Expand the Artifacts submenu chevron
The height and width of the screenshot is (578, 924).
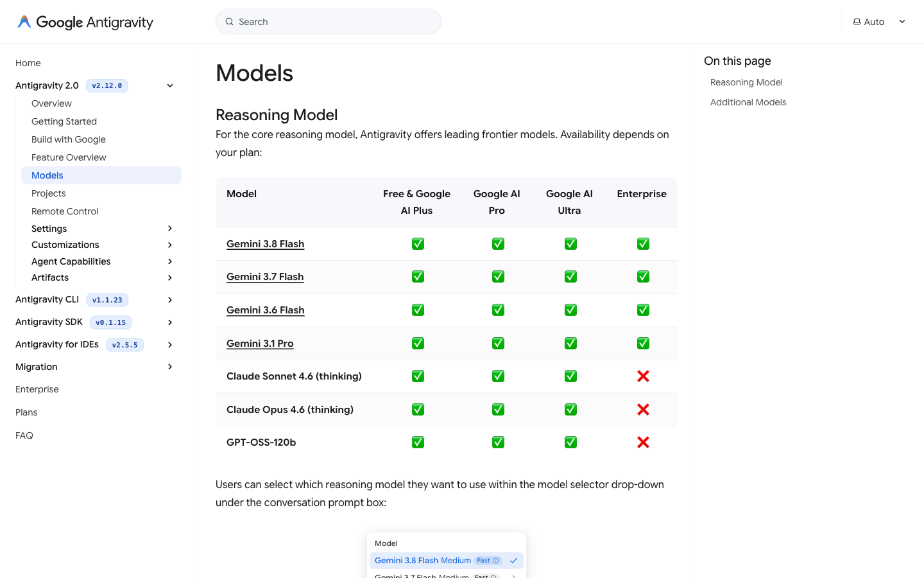click(x=170, y=277)
